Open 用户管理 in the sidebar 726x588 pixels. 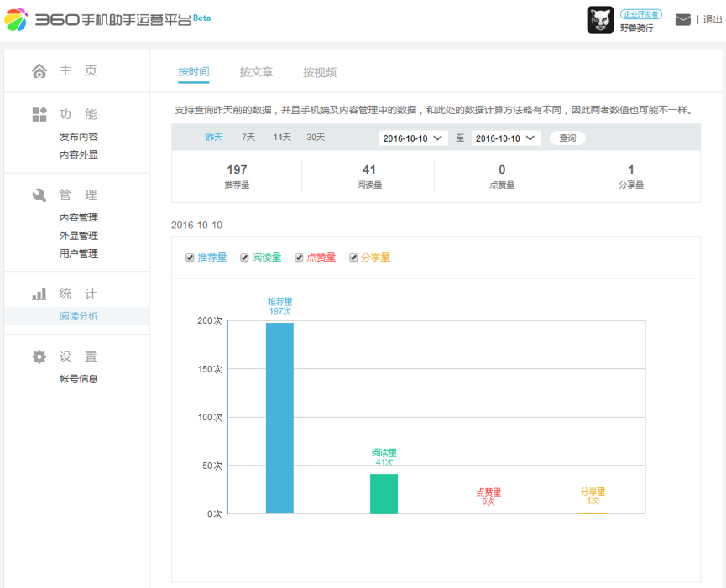[x=79, y=253]
